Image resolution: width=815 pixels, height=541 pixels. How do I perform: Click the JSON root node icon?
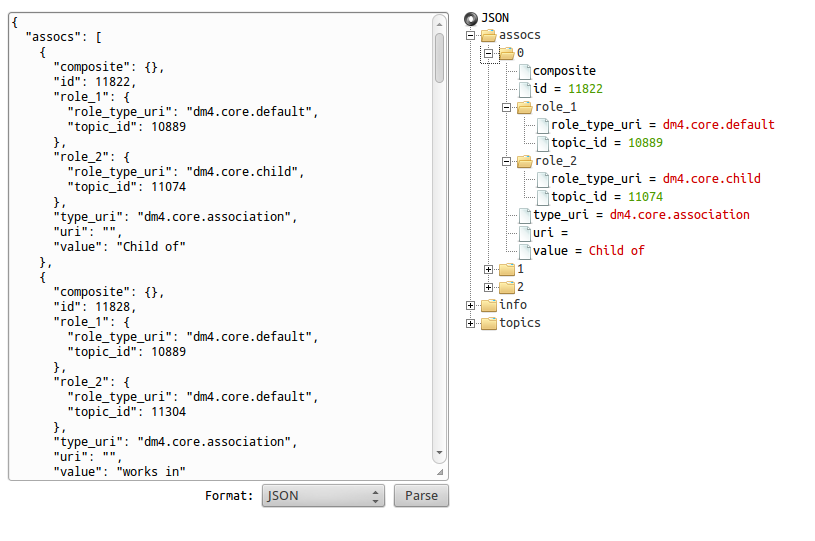coord(471,18)
